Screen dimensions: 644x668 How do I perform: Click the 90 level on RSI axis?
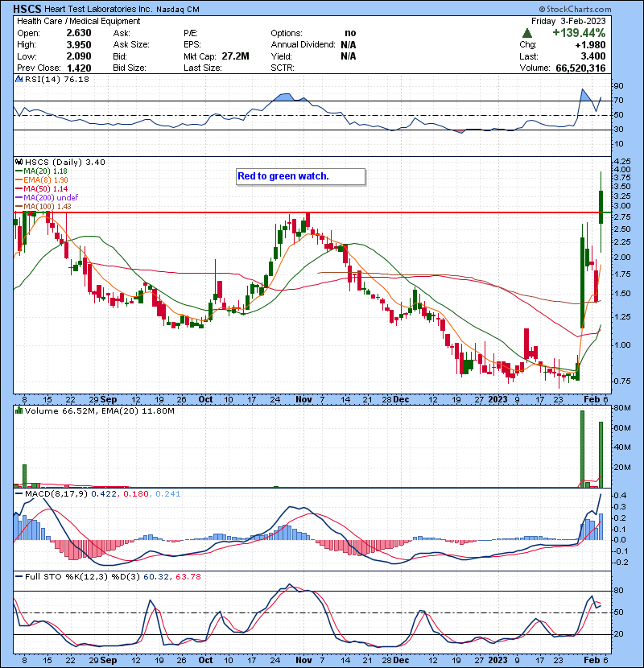pyautogui.click(x=618, y=85)
